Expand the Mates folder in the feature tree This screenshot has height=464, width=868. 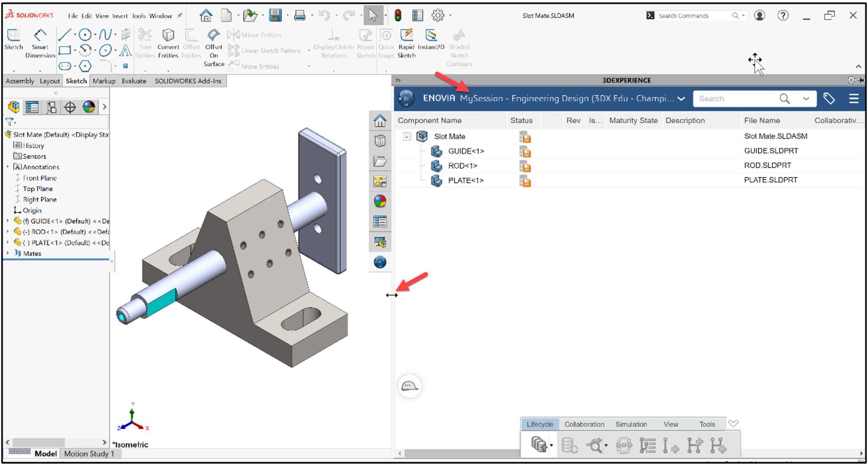(x=7, y=253)
